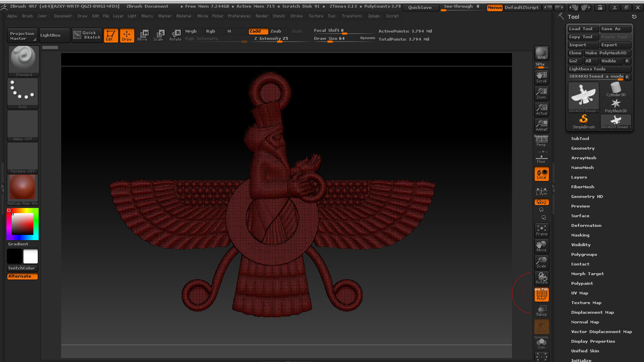Open the Brush menu
The image size is (644, 362).
click(27, 16)
